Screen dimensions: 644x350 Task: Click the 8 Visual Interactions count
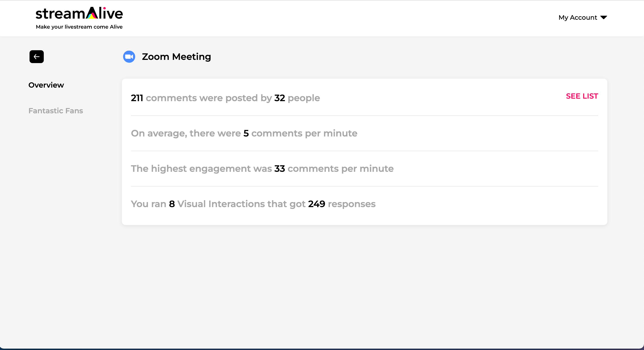(172, 204)
